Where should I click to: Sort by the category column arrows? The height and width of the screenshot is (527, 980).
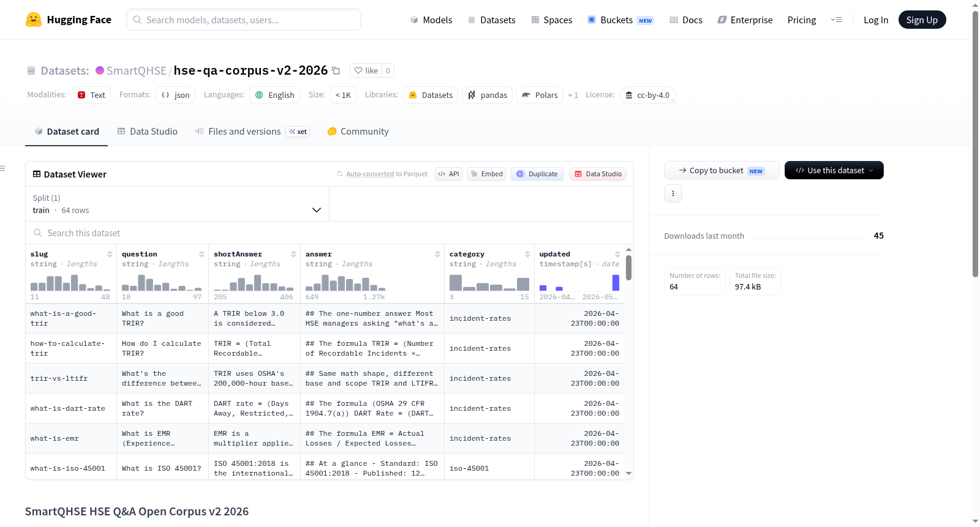[x=527, y=254]
